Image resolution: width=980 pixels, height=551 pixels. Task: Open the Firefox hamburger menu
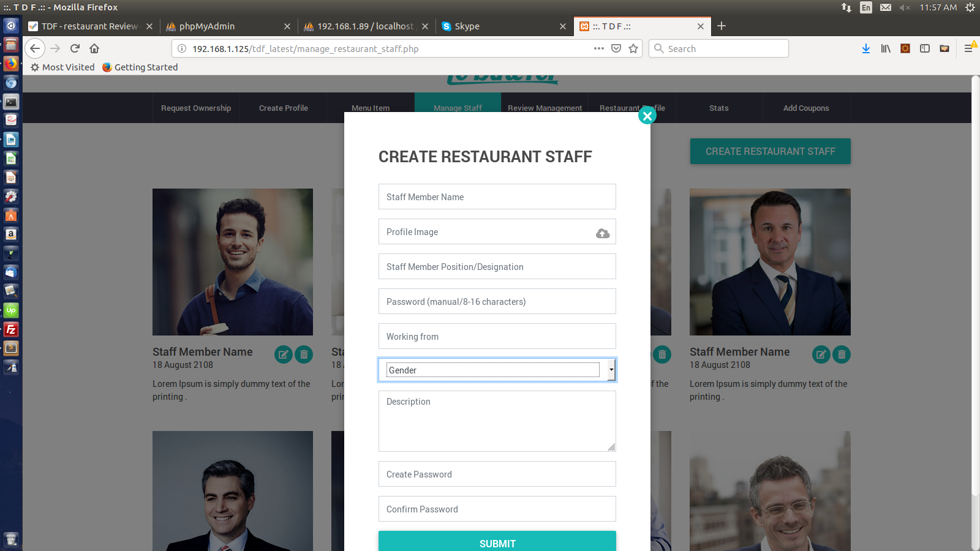968,48
